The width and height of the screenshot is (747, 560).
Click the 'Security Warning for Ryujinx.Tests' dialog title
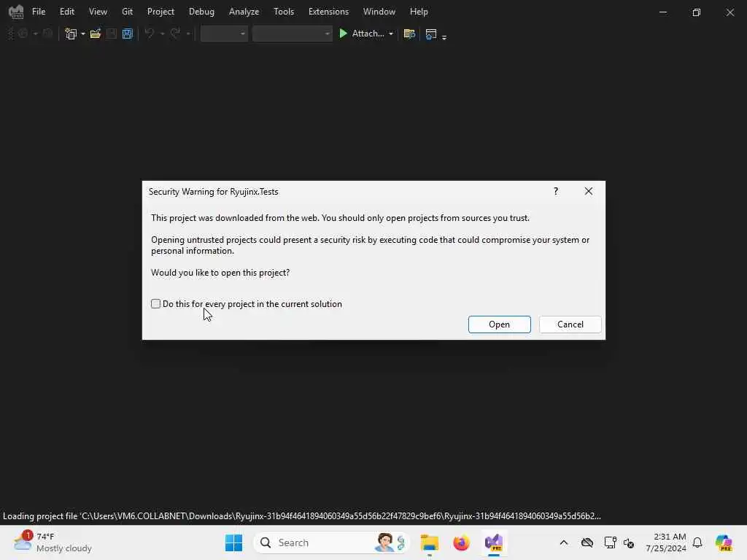click(214, 192)
